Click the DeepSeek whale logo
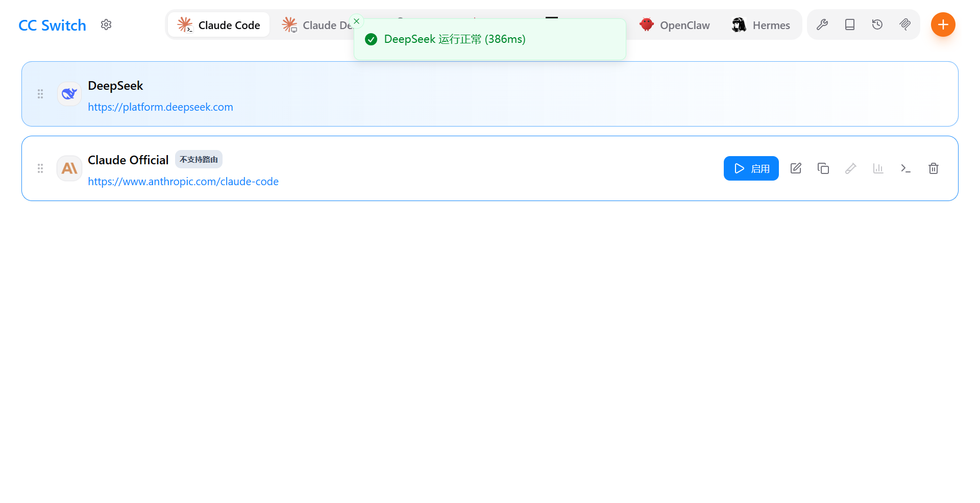980x503 pixels. (x=69, y=94)
